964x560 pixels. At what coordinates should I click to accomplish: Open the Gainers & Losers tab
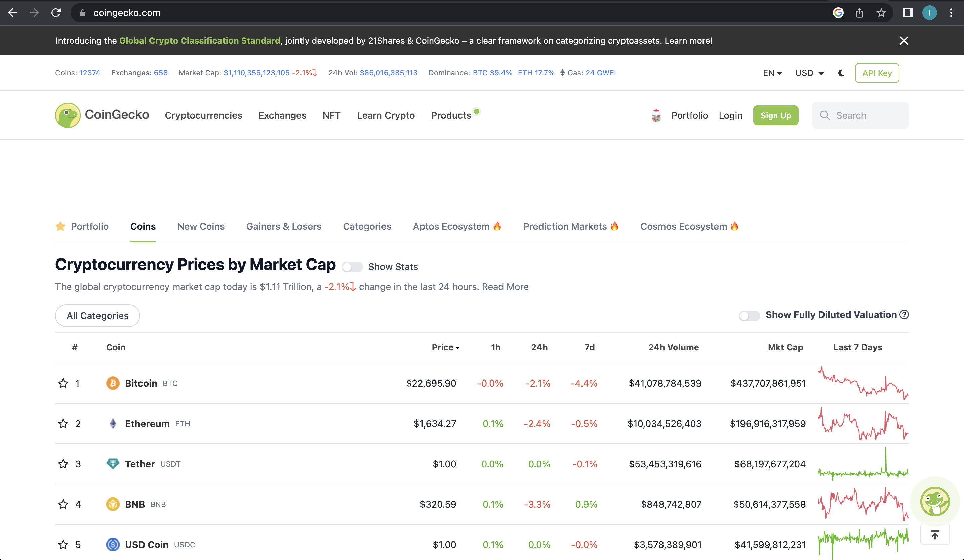[x=284, y=226]
